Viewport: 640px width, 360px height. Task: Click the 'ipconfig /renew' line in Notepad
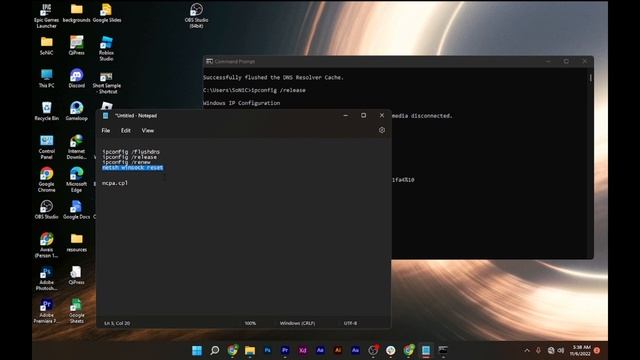(126, 162)
